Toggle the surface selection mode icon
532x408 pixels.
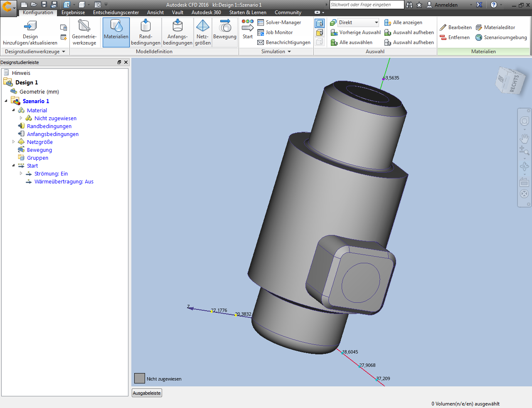pyautogui.click(x=320, y=32)
